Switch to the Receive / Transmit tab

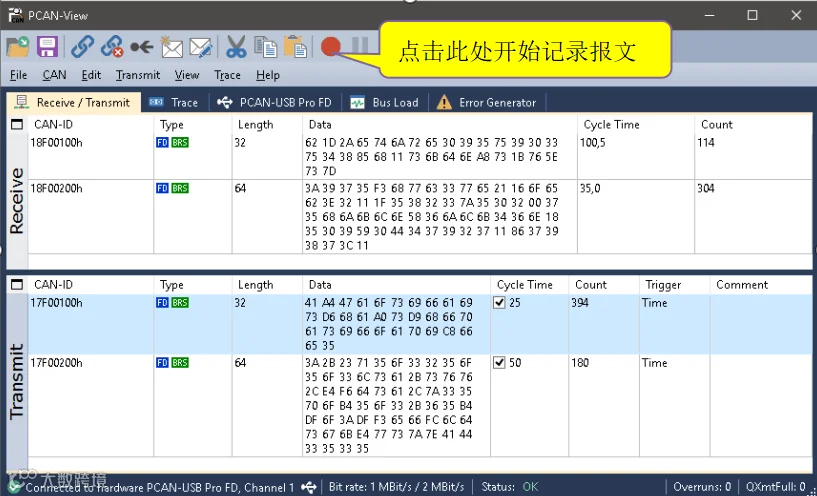tap(73, 103)
